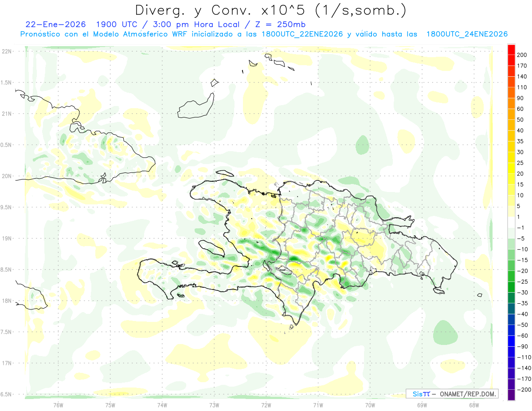Image resolution: width=532 pixels, height=411 pixels.
Task: Click the purple color bar segment below -200
Action: pos(511,395)
